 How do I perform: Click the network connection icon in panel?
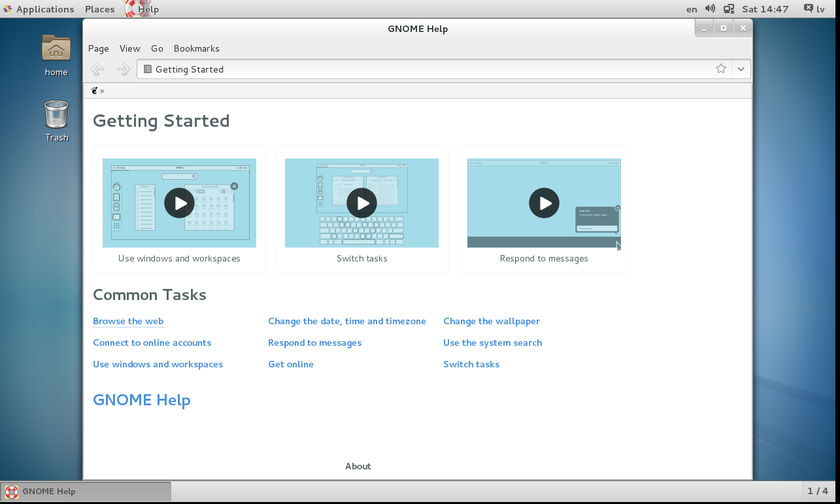coord(729,8)
